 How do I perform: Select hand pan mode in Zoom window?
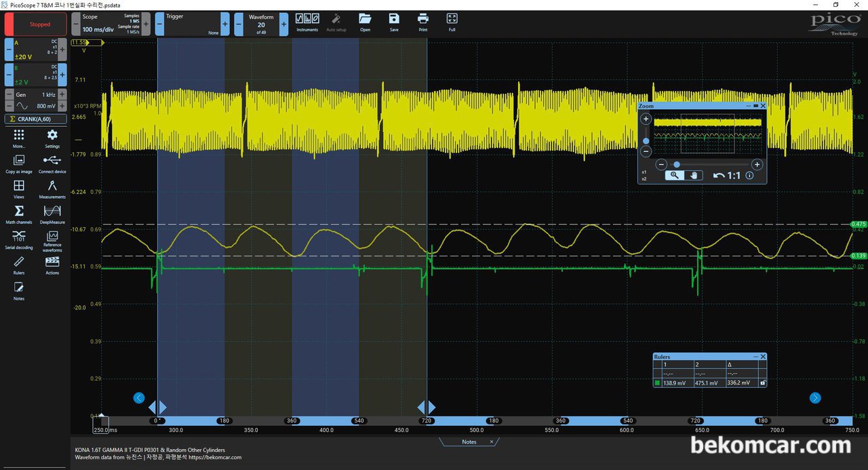pos(693,175)
